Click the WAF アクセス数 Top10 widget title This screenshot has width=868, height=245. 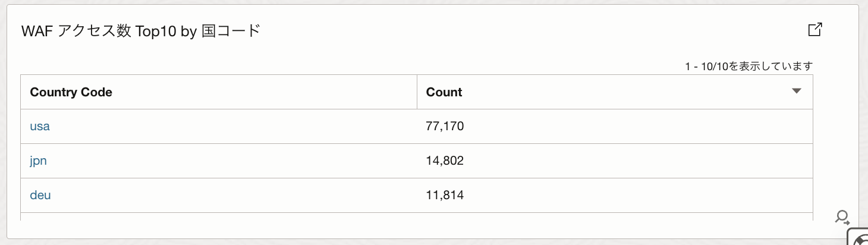[x=141, y=32]
